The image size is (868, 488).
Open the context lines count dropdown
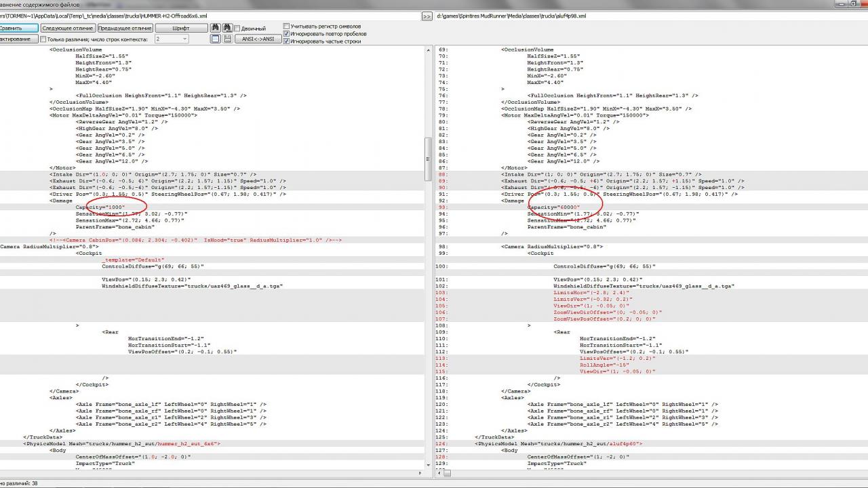point(184,39)
